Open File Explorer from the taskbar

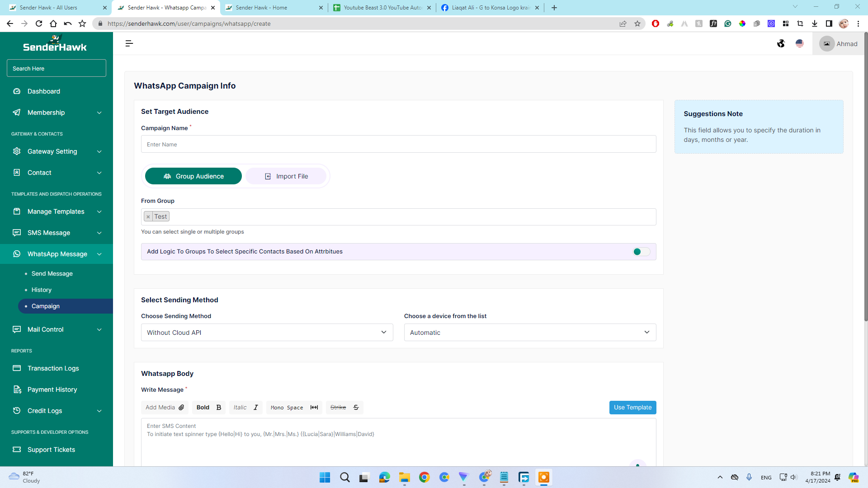[x=404, y=477]
